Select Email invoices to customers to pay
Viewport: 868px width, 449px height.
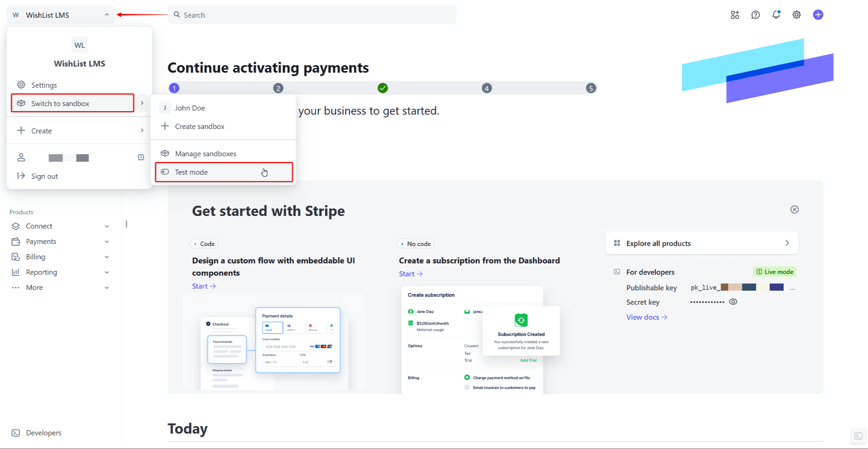point(467,387)
